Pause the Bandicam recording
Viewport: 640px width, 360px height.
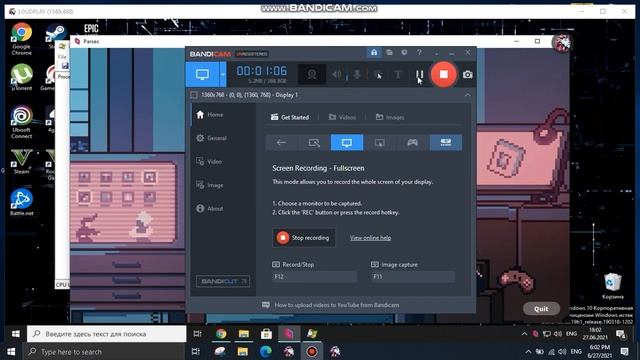[419, 74]
